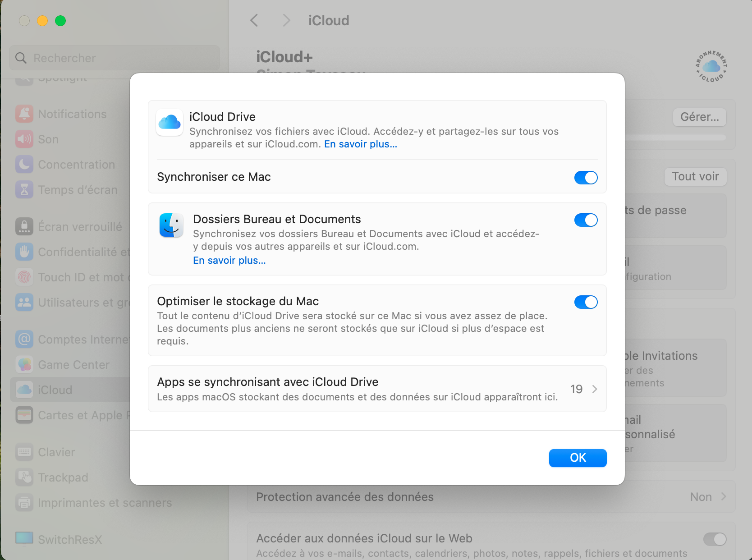Click the Tout voir button

[x=695, y=176]
